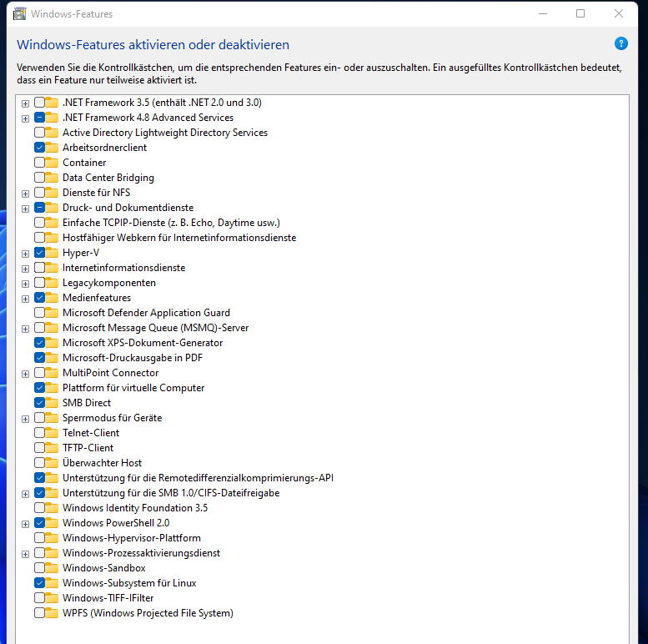Close the Windows-Features dialog

(x=618, y=13)
